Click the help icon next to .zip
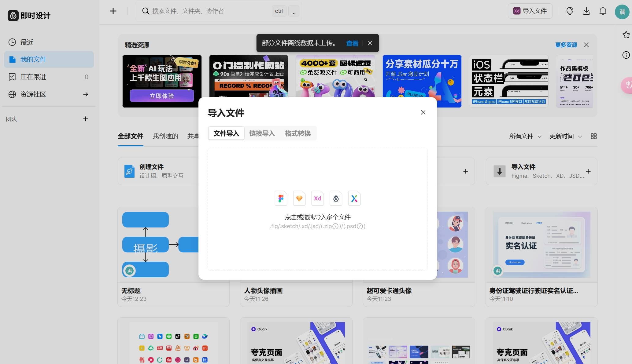The image size is (632, 364). tap(335, 226)
